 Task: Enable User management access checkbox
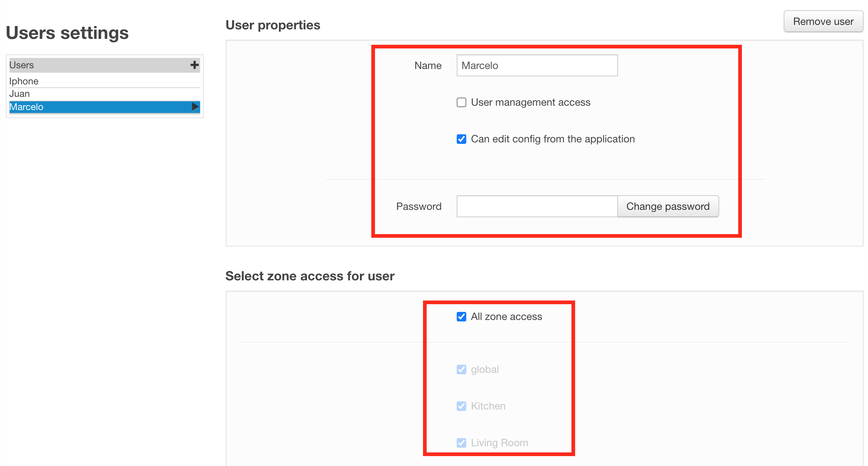(x=461, y=102)
